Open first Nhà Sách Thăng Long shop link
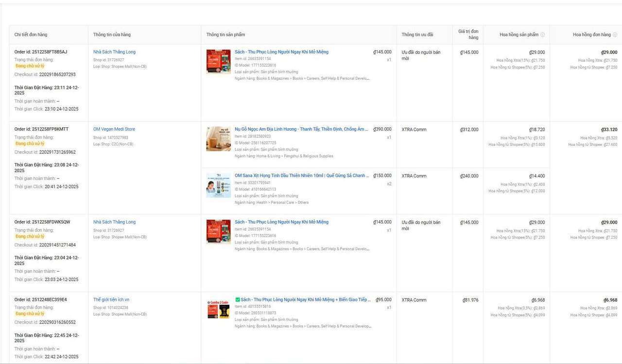622x364 pixels. tap(114, 52)
